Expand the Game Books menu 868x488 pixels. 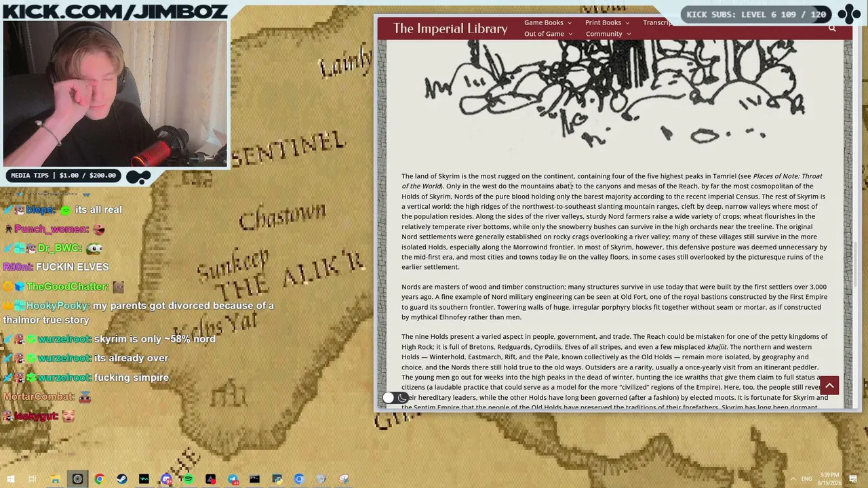[548, 22]
